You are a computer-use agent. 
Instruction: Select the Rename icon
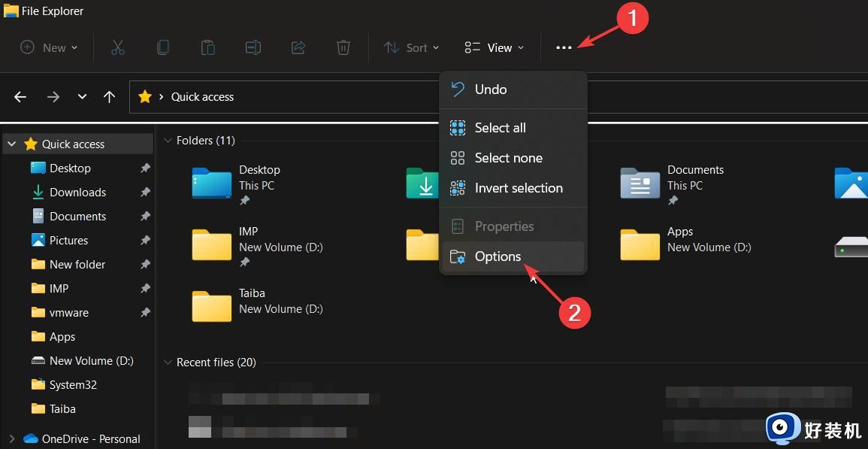(253, 47)
